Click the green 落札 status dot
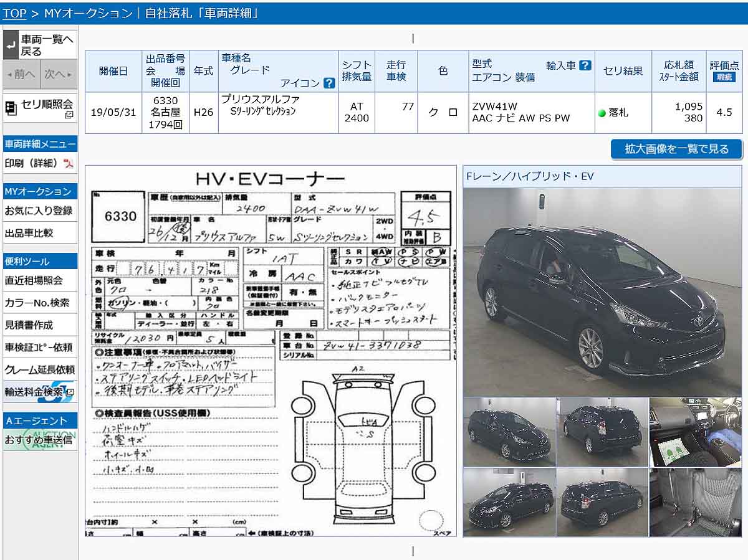Image resolution: width=748 pixels, height=560 pixels. click(x=602, y=113)
